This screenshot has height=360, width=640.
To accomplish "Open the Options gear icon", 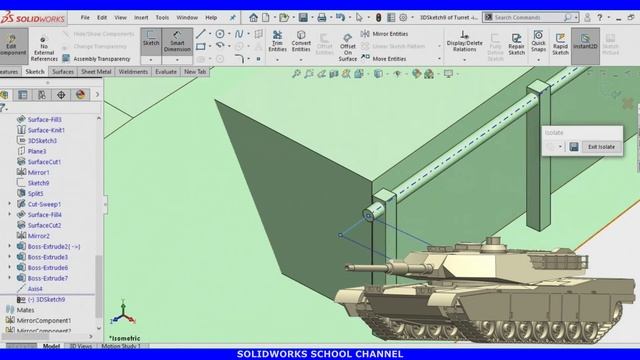I will (x=403, y=18).
